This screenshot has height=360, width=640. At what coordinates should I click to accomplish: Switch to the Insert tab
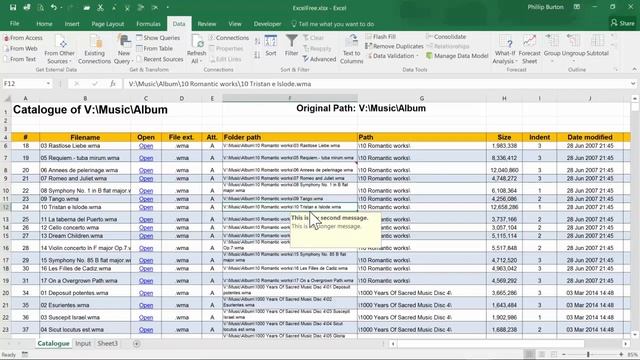[x=72, y=24]
